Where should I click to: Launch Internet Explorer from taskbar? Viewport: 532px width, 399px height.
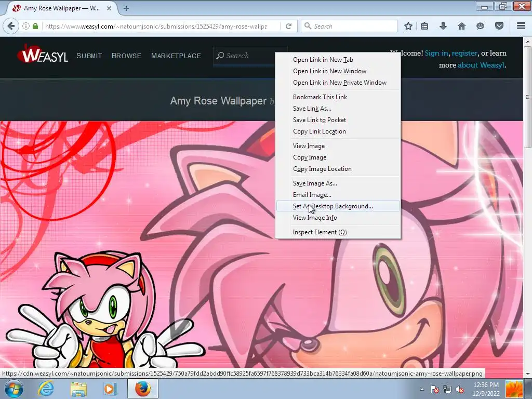[46, 389]
